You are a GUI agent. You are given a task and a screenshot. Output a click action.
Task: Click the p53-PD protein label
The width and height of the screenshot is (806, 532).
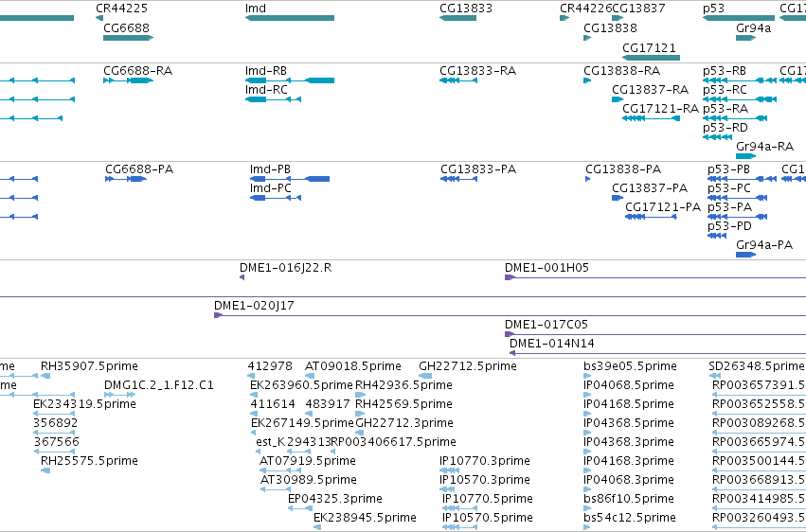[729, 226]
